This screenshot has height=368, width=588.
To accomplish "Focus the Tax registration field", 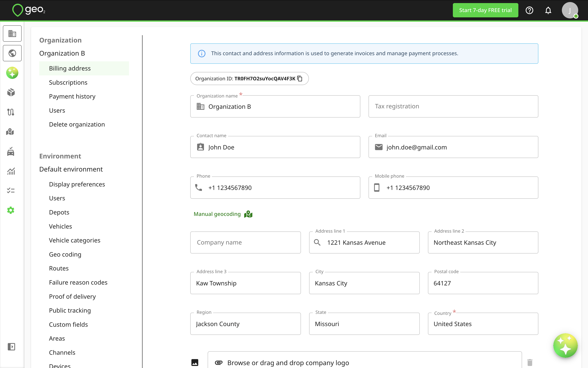I will 453,106.
